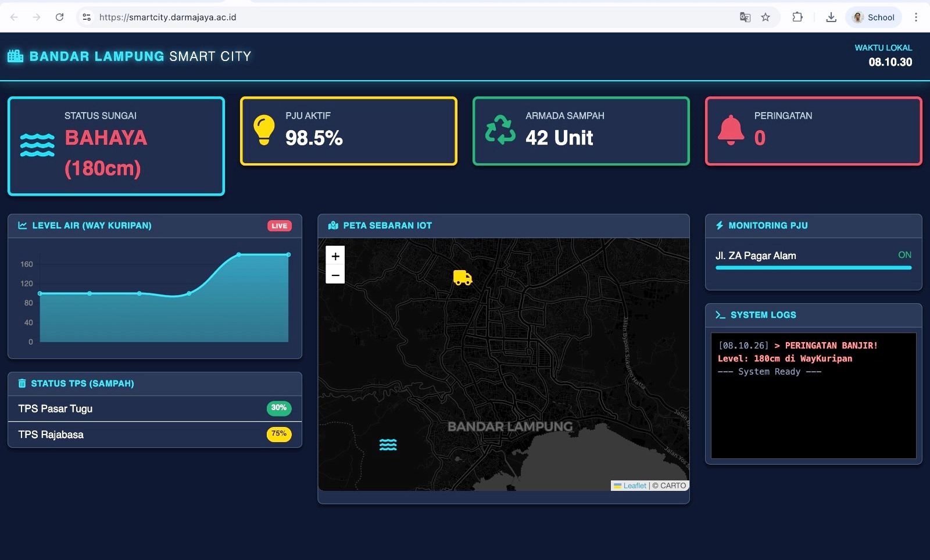Click the blue water wave map marker
This screenshot has width=930, height=560.
click(x=388, y=444)
